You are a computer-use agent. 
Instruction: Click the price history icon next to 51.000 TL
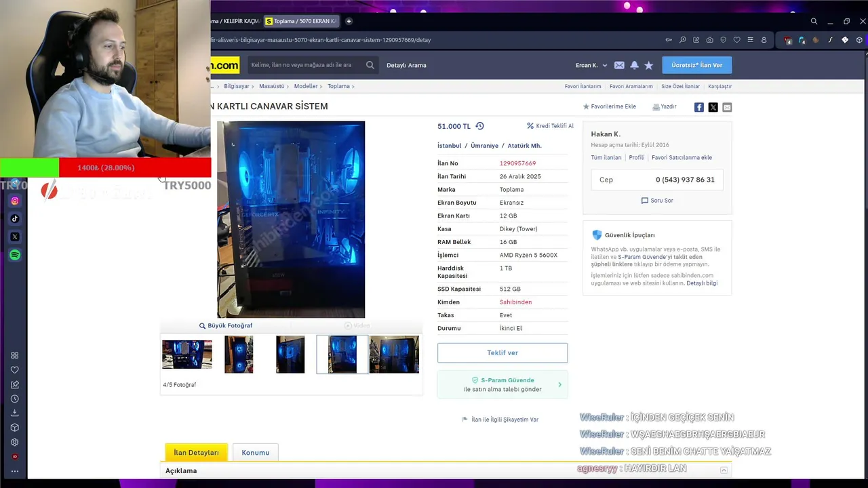[x=479, y=126]
